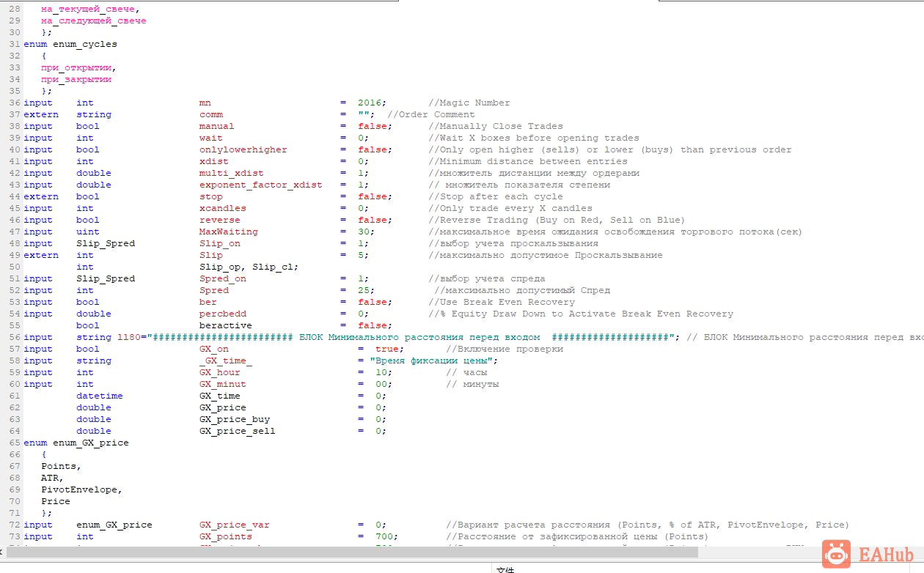Click the variable "exponent_factor_xdist"
This screenshot has height=573, width=924.
point(261,185)
